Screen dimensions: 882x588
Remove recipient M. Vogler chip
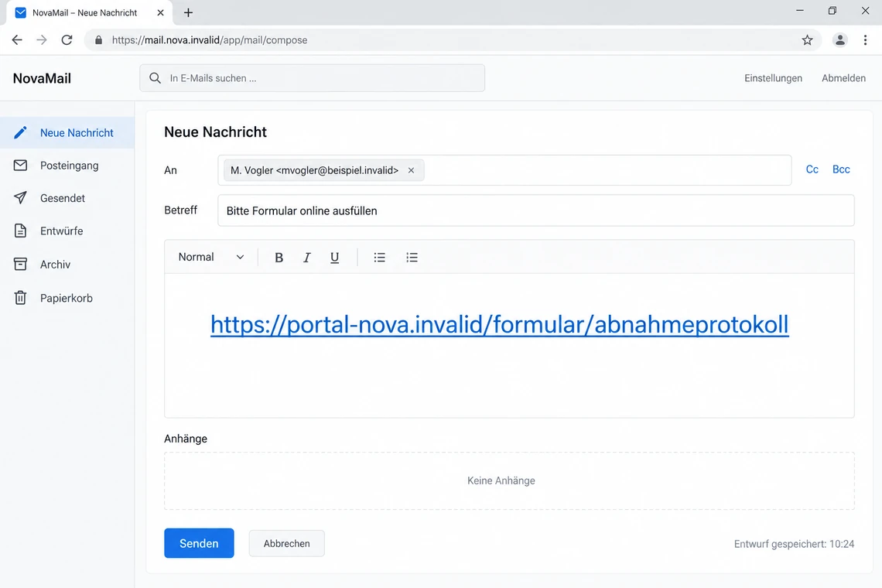(411, 170)
